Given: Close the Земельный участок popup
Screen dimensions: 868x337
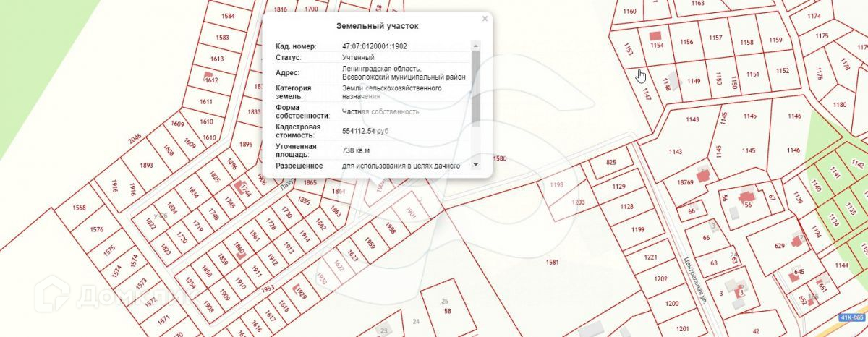Looking at the screenshot, I should click(x=485, y=19).
